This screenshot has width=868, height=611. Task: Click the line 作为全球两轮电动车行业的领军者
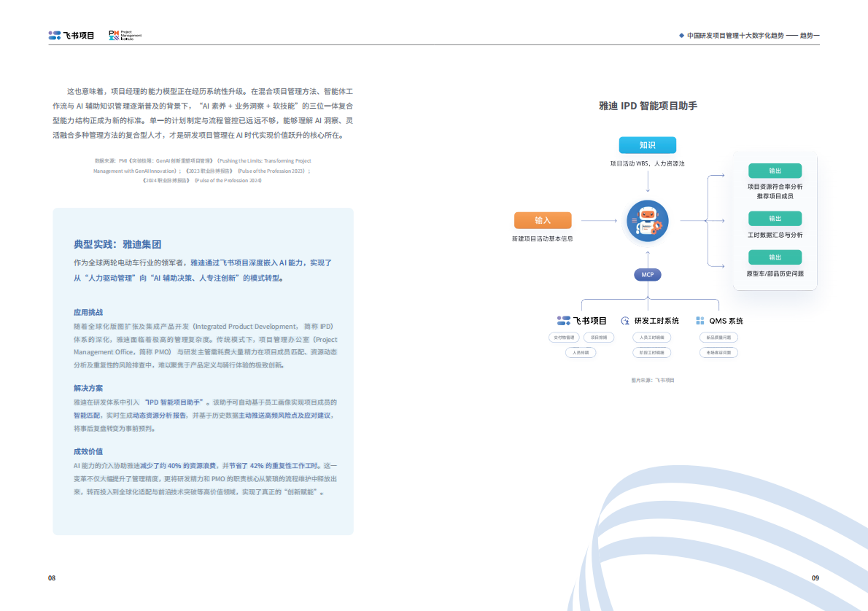click(128, 263)
